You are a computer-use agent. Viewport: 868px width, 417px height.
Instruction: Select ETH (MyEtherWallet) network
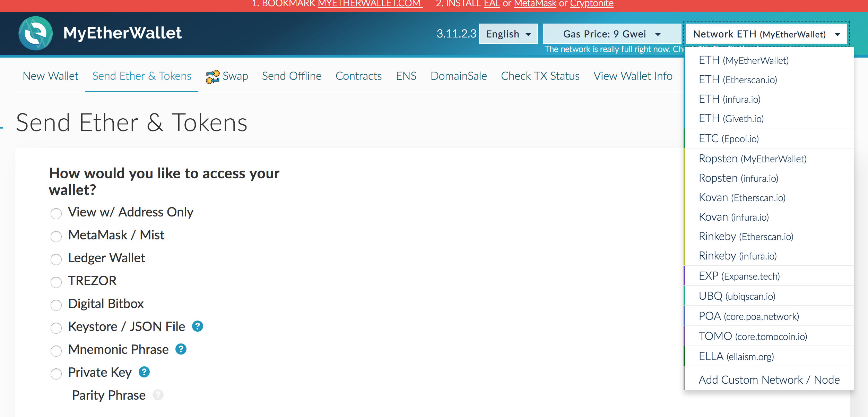pyautogui.click(x=769, y=60)
